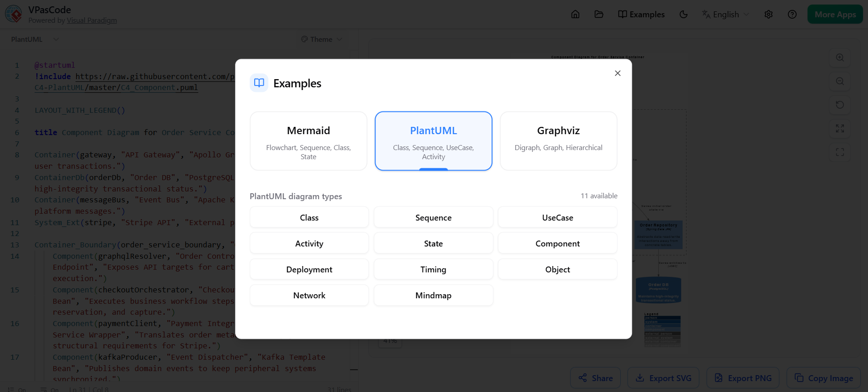Image resolution: width=868 pixels, height=392 pixels.
Task: Click the '31 lines' status text
Action: coord(339,389)
